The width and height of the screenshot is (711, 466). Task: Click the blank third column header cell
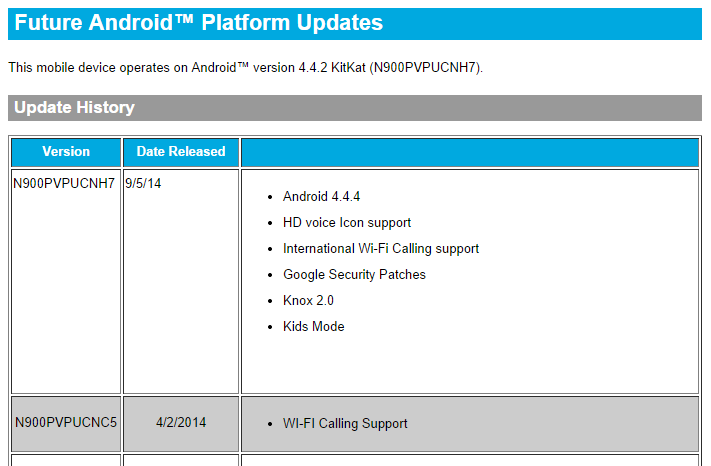(x=469, y=152)
